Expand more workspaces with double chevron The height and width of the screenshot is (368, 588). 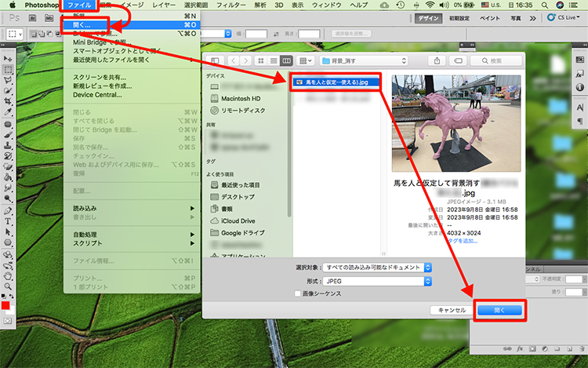tap(532, 18)
